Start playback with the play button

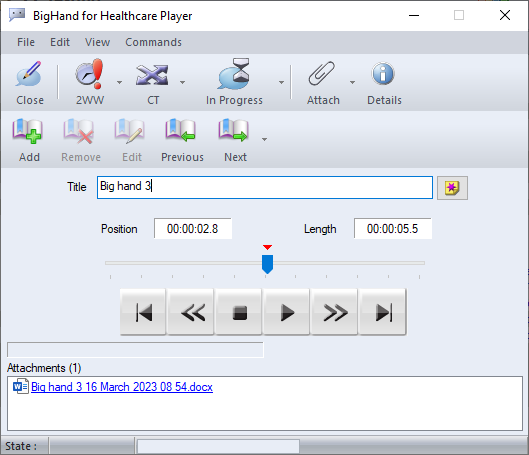coord(286,312)
